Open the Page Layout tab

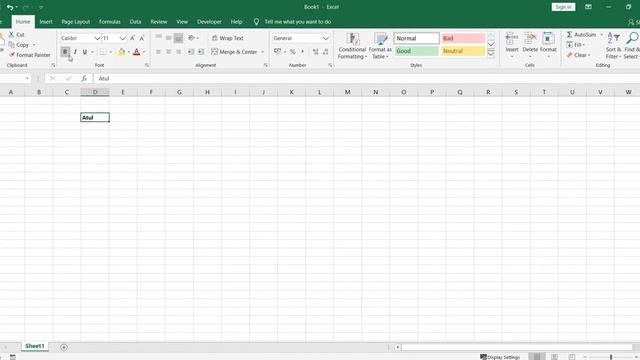pyautogui.click(x=76, y=22)
